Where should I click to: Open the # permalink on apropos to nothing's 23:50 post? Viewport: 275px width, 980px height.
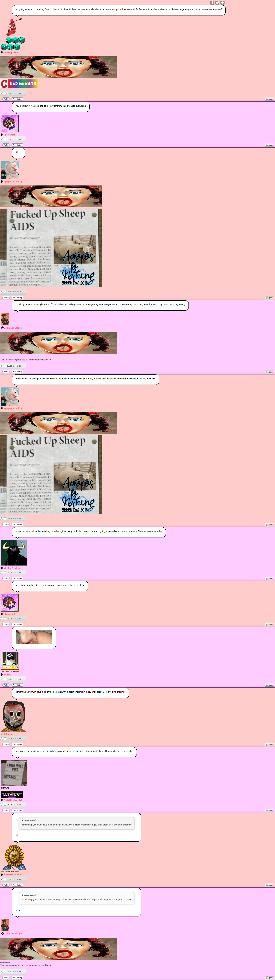pyautogui.click(x=1, y=292)
